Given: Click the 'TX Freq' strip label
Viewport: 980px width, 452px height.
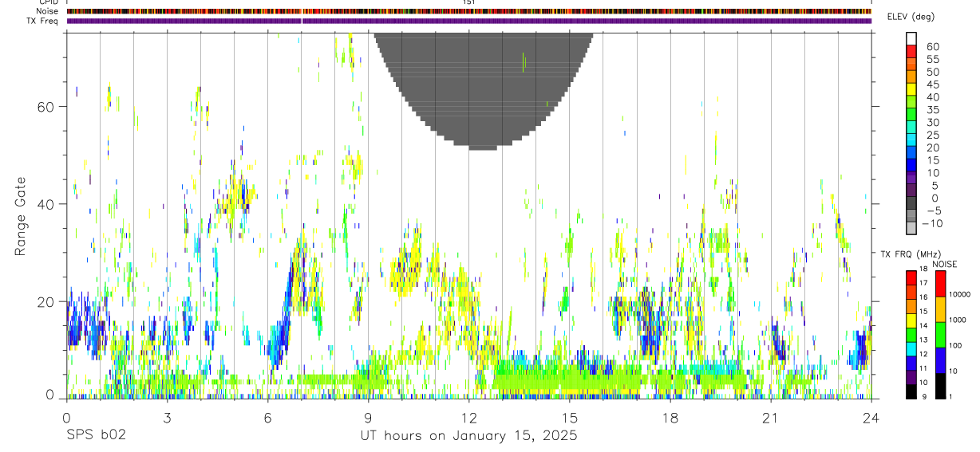Looking at the screenshot, I should 42,21.
